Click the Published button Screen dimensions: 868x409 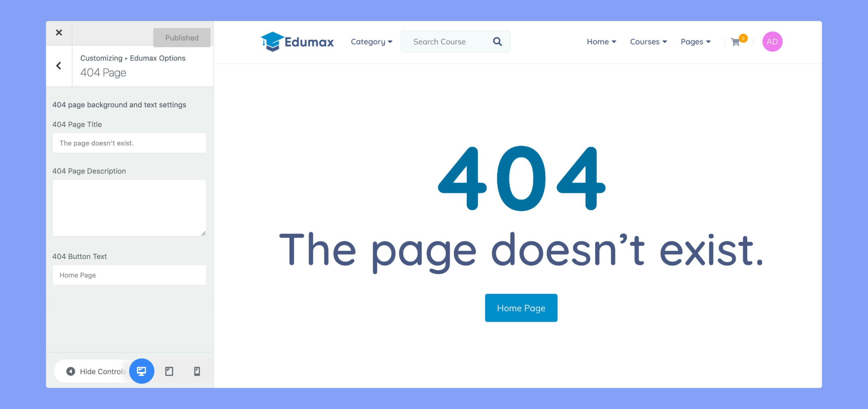pyautogui.click(x=182, y=38)
